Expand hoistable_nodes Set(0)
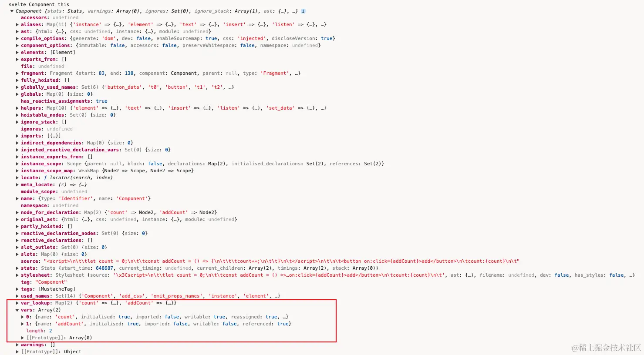644x355 pixels. point(17,115)
